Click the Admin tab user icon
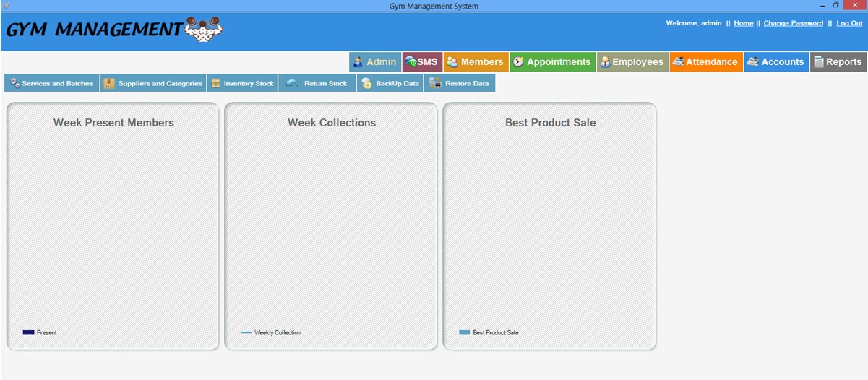 (x=358, y=62)
